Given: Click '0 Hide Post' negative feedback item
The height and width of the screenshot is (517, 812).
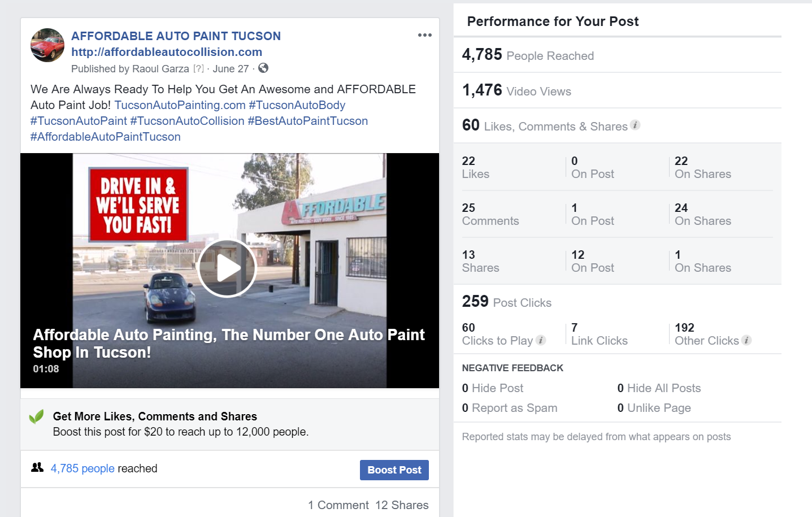Looking at the screenshot, I should click(493, 388).
